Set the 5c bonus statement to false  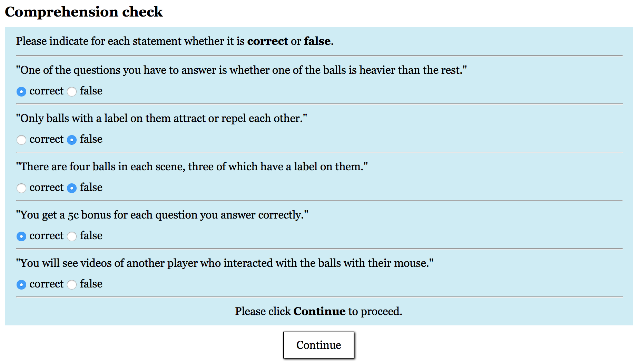coord(72,236)
